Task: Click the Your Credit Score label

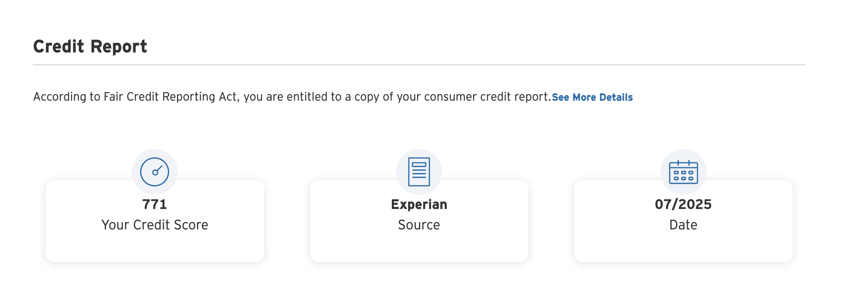Action: (x=155, y=225)
